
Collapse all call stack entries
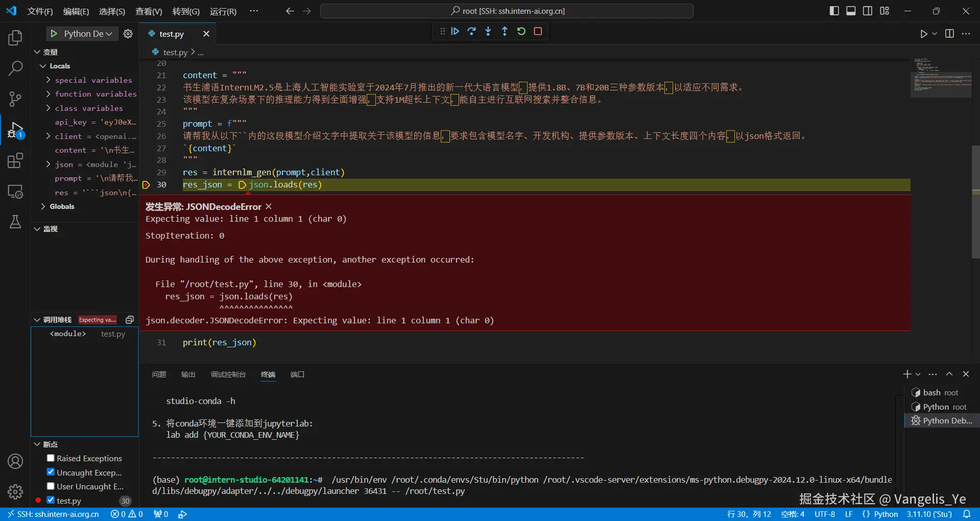(x=130, y=320)
